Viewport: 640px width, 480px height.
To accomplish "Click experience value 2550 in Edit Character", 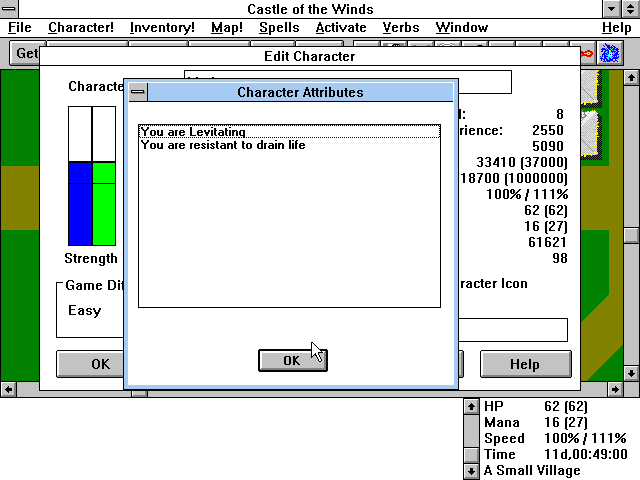I will [x=548, y=130].
